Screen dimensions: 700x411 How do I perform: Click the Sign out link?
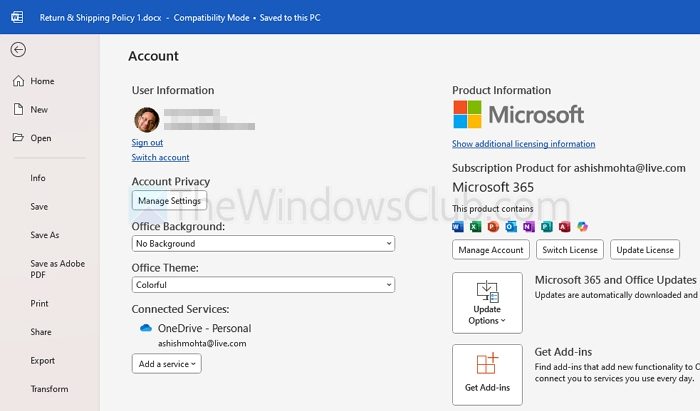coord(147,142)
